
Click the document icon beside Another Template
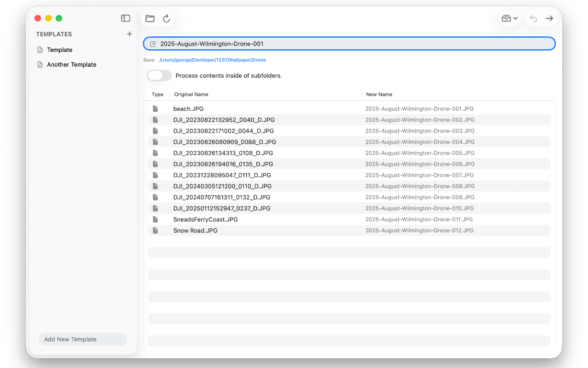(x=40, y=65)
